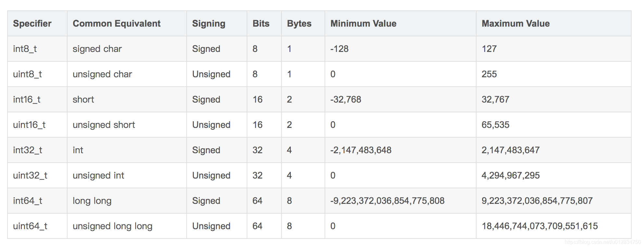Screen dimensions: 644x248
Task: Click Unsigned in the uint64_t row
Action: tap(211, 226)
